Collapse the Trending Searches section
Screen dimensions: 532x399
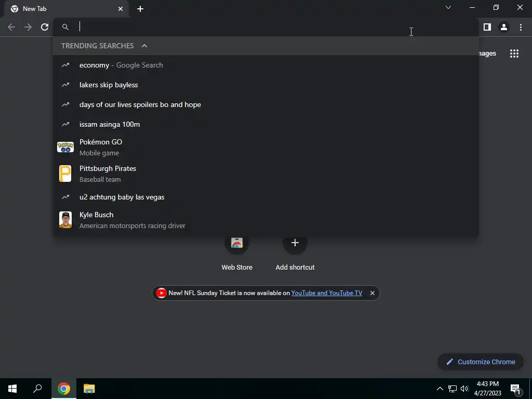point(144,46)
